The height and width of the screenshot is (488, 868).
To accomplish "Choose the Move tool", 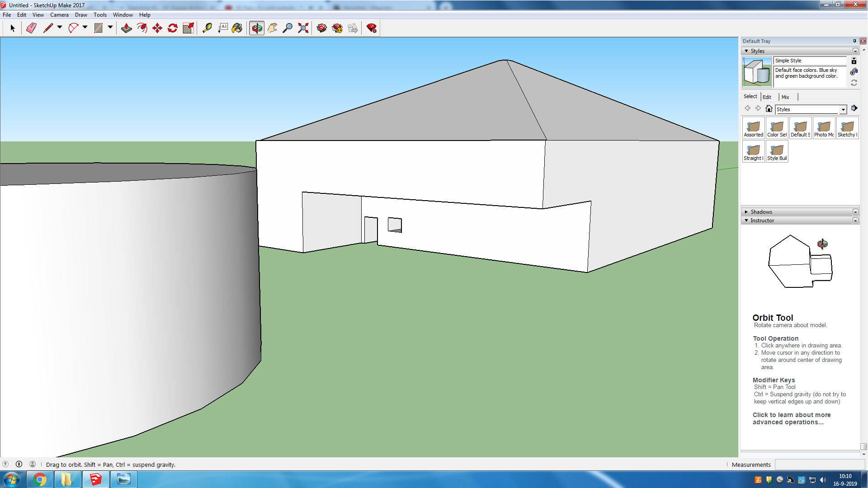I will [x=157, y=28].
